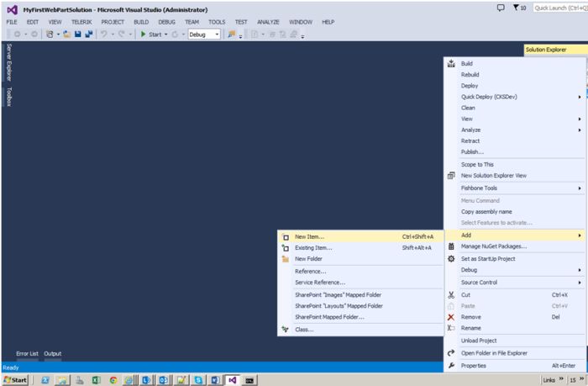Open Skype from the taskbar
This screenshot has height=386, width=588.
point(198,380)
